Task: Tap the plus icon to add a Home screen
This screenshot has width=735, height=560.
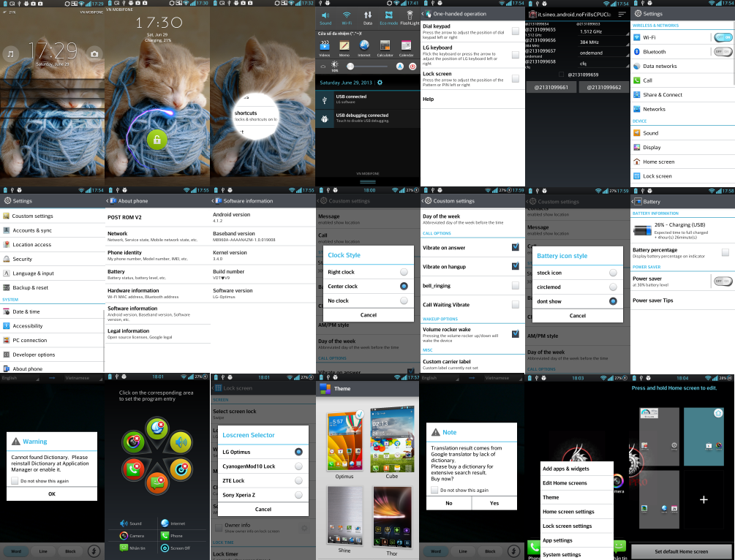Action: point(704,499)
